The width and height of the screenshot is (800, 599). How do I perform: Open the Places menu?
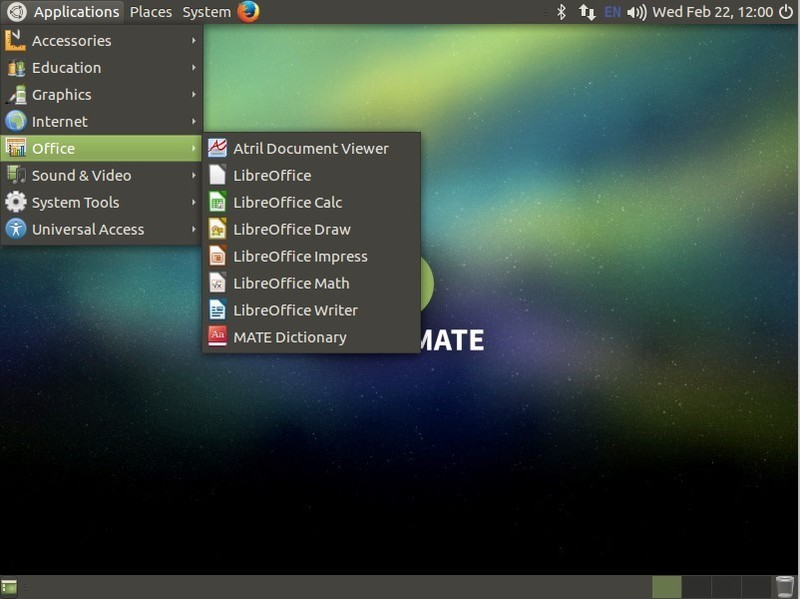[151, 12]
